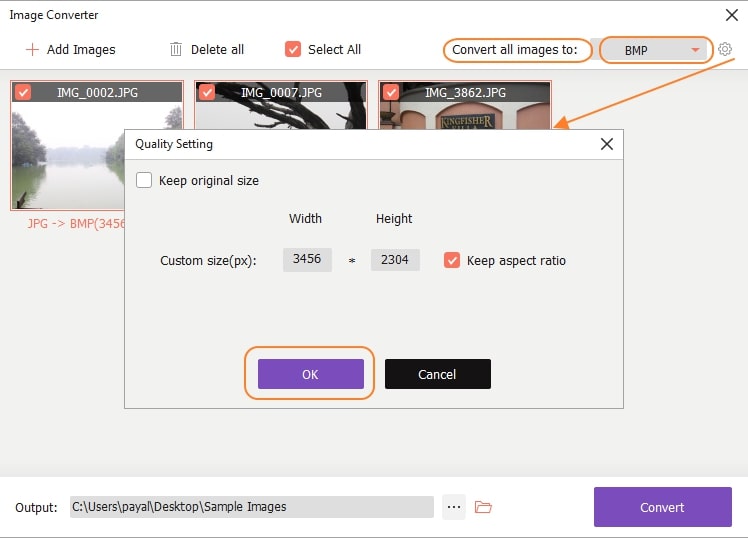Deselect IMG_0002.JPG thumbnail checkbox
748x538 pixels.
[23, 92]
